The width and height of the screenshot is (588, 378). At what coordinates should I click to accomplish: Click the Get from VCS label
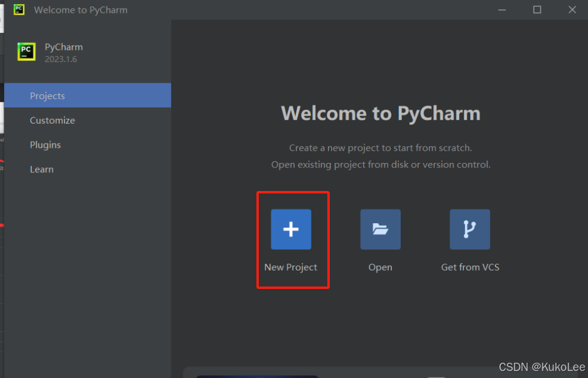click(x=470, y=267)
